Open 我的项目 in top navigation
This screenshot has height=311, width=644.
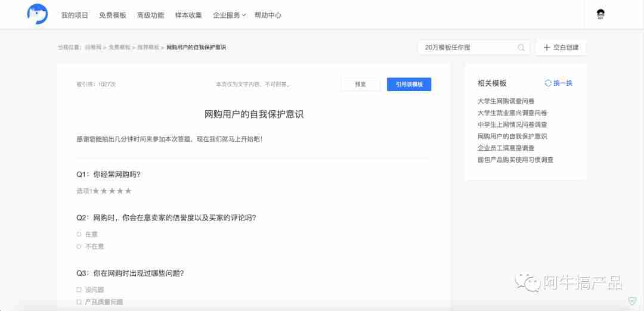(75, 15)
